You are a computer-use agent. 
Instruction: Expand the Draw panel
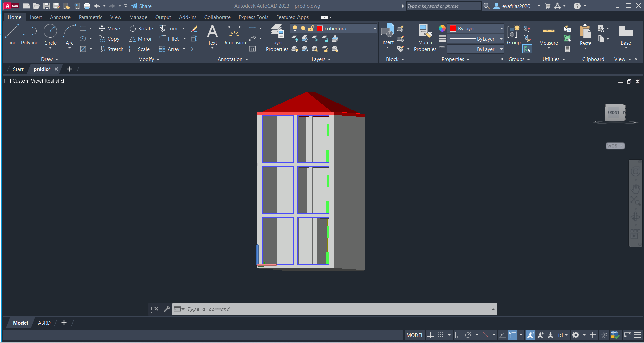tap(49, 59)
